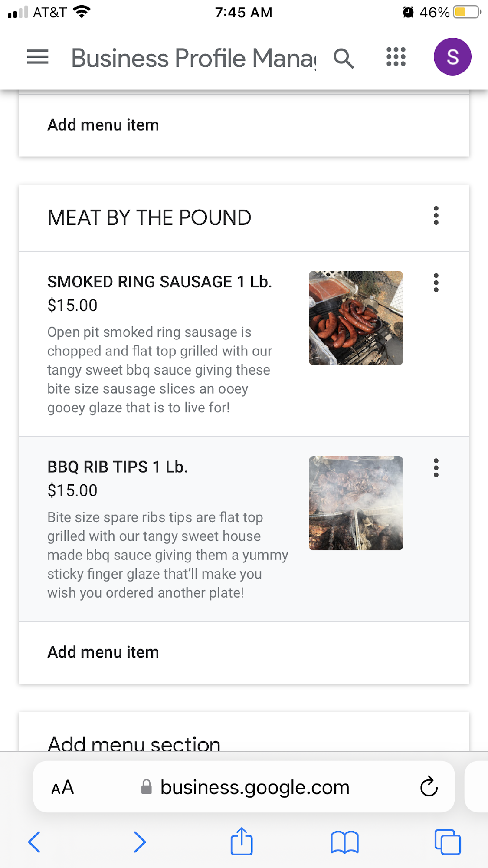Viewport: 488px width, 868px height.
Task: Open the AA text size menu
Action: click(63, 787)
